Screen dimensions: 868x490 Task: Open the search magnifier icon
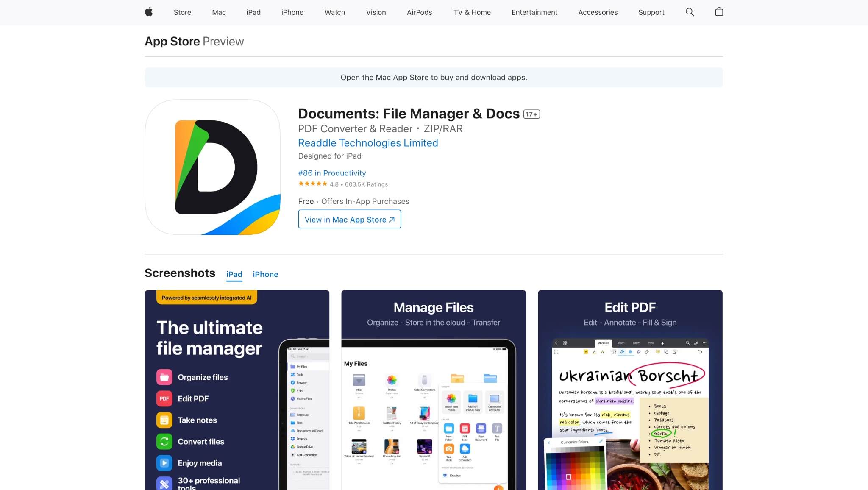pos(690,12)
